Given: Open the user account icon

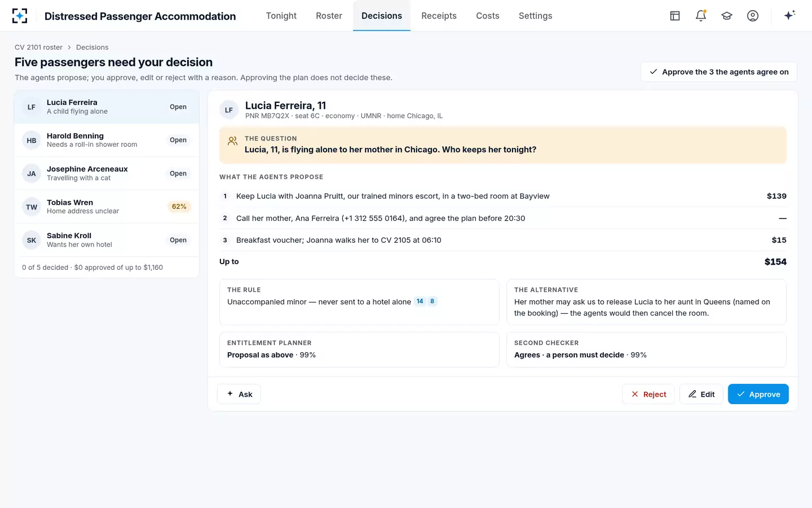Looking at the screenshot, I should click(753, 16).
